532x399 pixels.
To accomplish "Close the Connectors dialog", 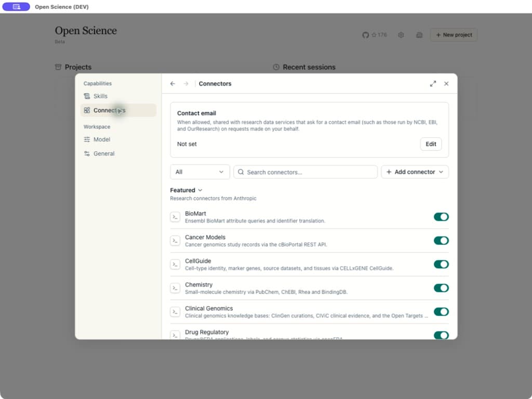I will point(446,84).
